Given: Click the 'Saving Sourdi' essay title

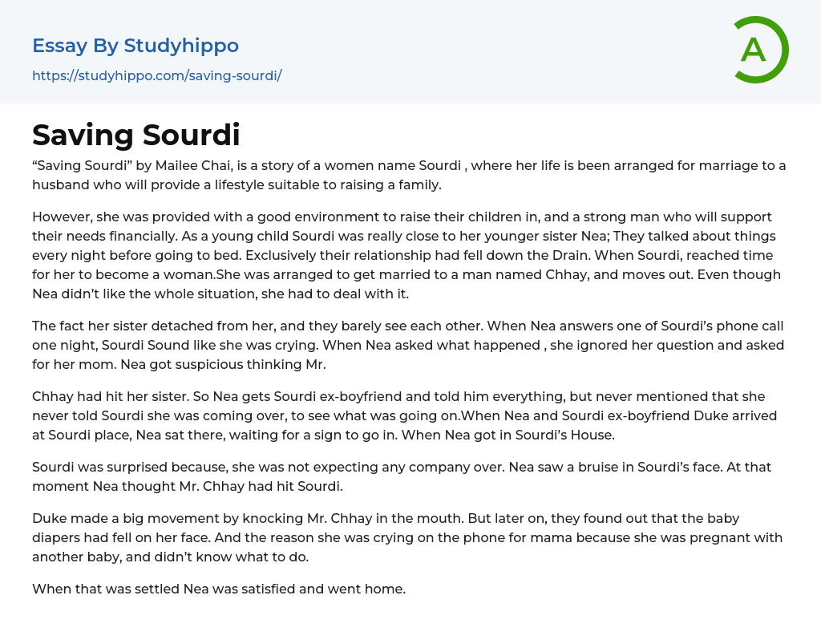Looking at the screenshot, I should 136,135.
